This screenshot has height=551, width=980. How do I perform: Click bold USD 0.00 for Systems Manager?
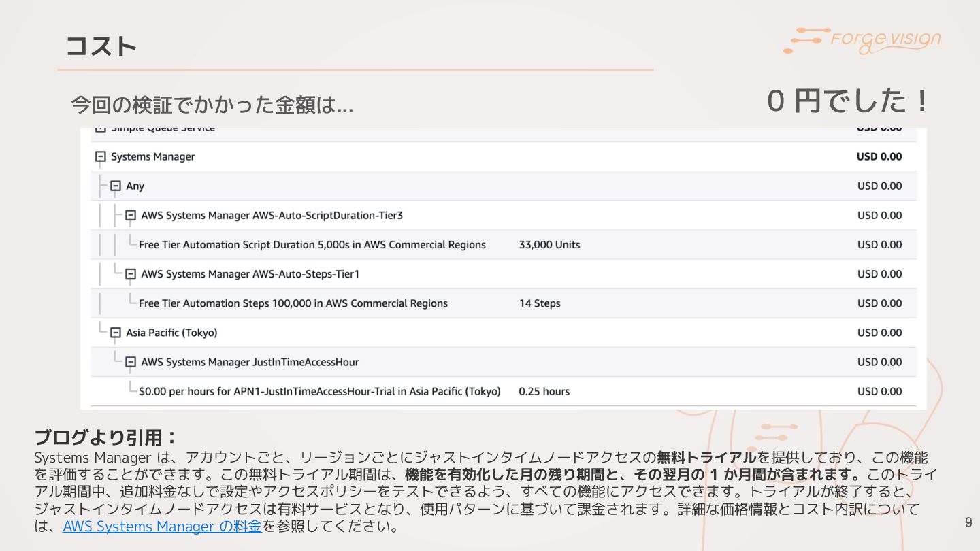pos(879,156)
